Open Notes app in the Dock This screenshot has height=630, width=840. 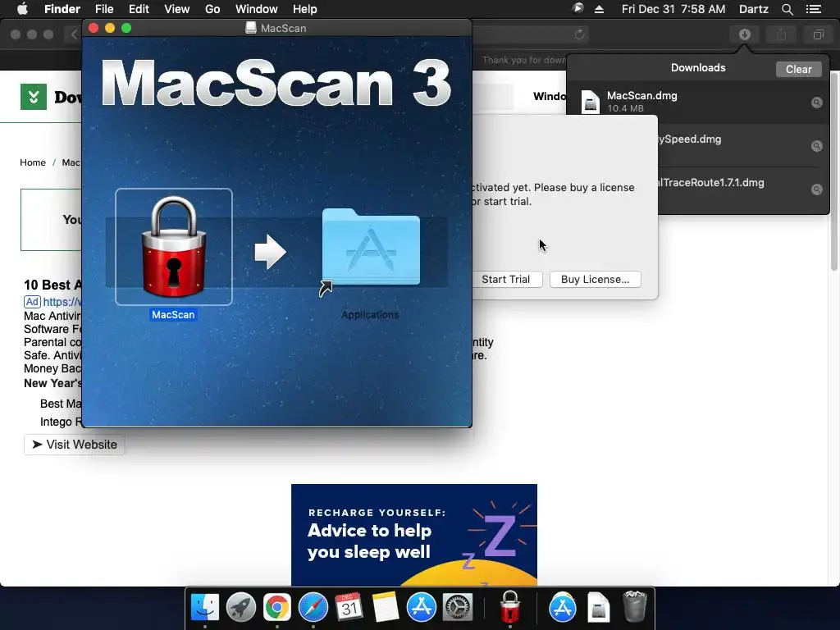[x=386, y=608]
